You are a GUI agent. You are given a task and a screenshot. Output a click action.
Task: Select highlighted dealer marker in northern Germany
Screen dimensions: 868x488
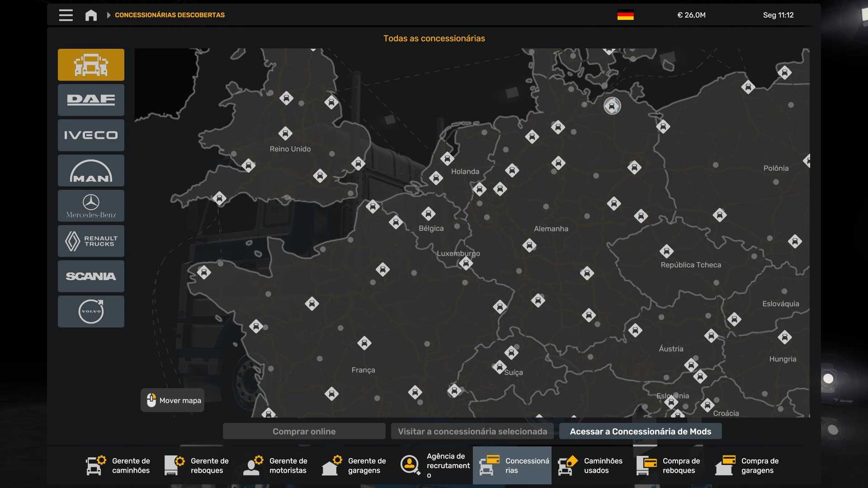coord(612,106)
